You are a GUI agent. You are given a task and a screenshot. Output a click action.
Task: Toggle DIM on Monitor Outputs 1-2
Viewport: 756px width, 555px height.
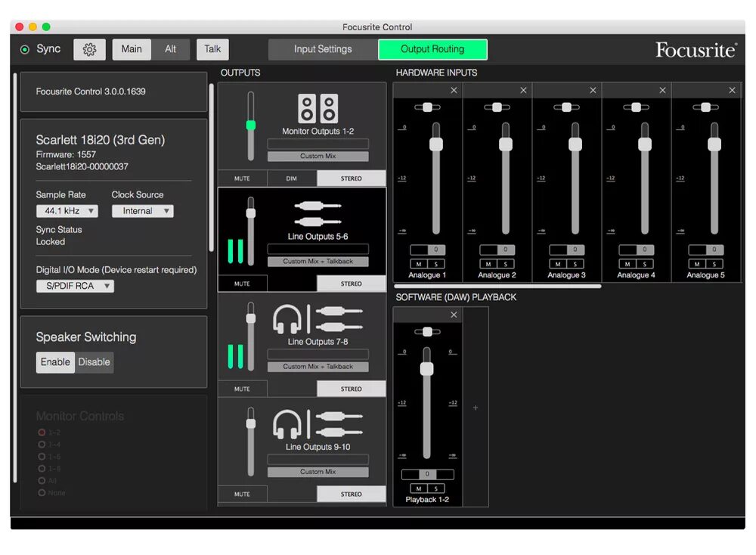click(x=291, y=178)
